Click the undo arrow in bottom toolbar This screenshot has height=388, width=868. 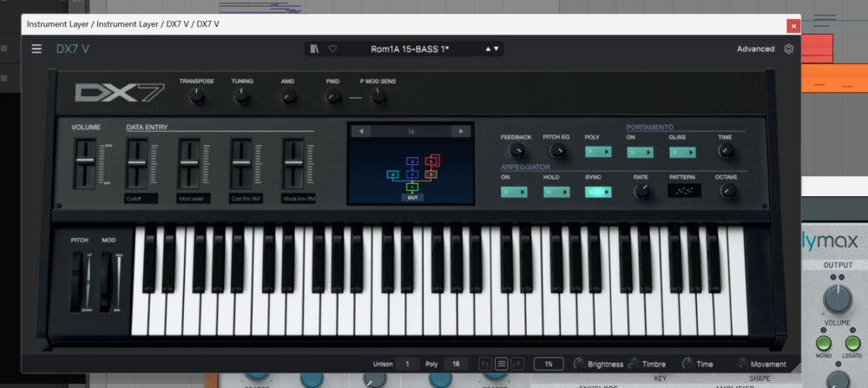[x=485, y=364]
